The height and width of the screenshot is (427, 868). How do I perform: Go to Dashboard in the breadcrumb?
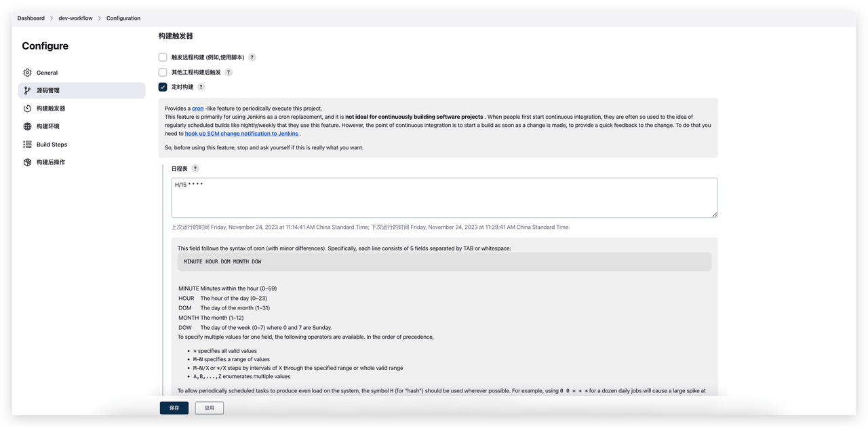[x=31, y=18]
